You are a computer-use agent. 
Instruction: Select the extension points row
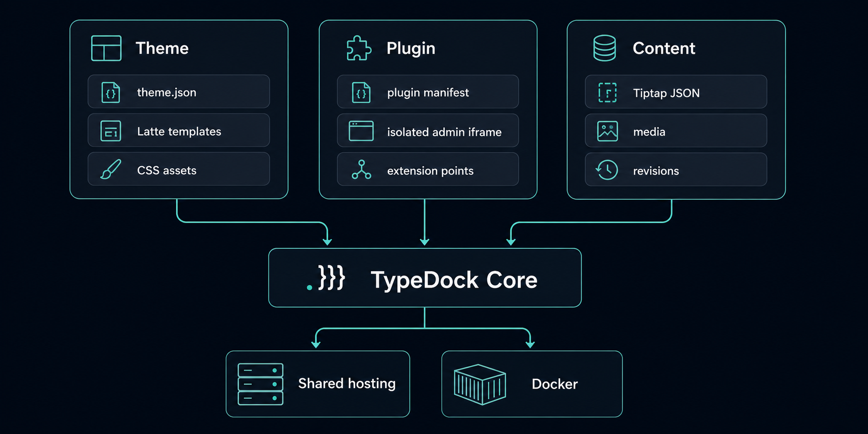[428, 169]
